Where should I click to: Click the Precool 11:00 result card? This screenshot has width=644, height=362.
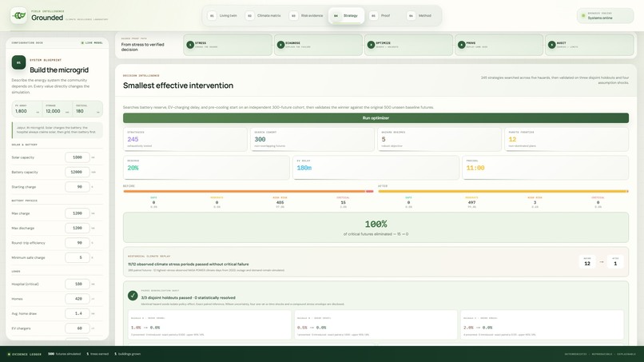(546, 167)
